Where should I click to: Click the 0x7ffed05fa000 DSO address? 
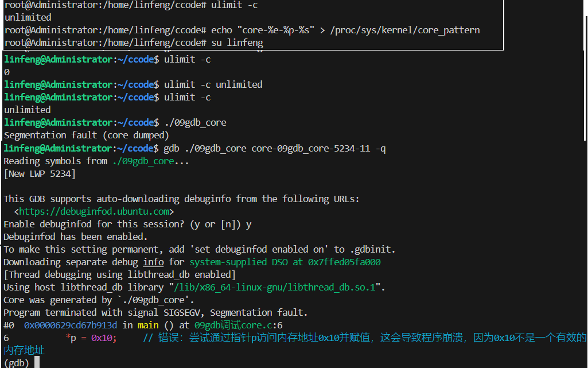tap(346, 262)
